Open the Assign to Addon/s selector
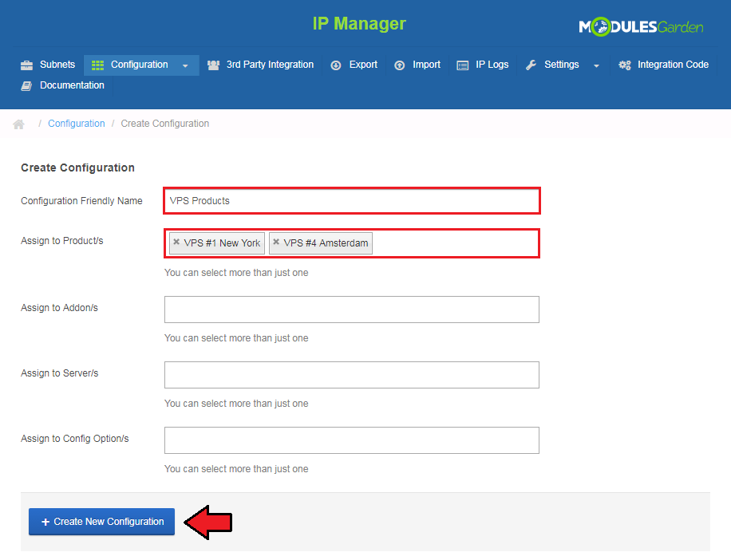 point(351,310)
